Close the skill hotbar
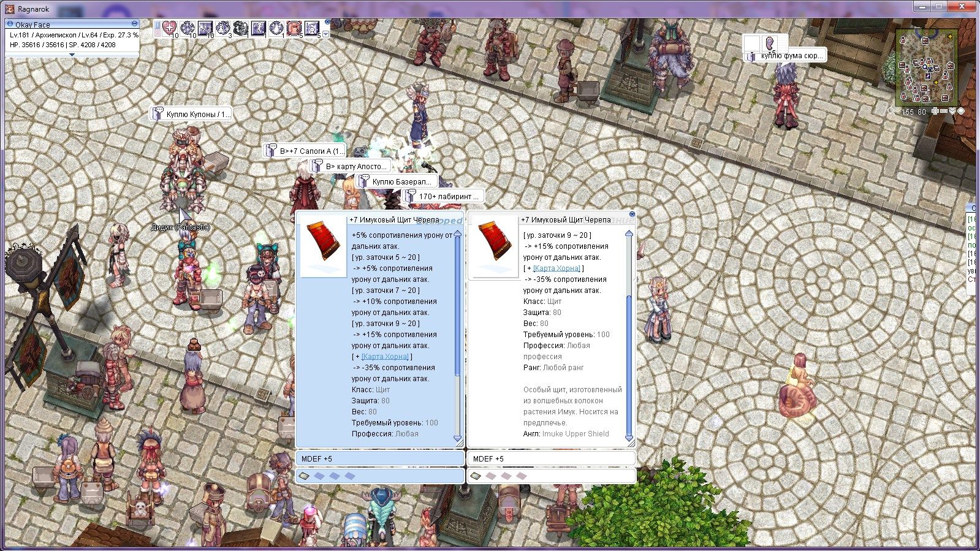This screenshot has height=551, width=980. coord(327,21)
